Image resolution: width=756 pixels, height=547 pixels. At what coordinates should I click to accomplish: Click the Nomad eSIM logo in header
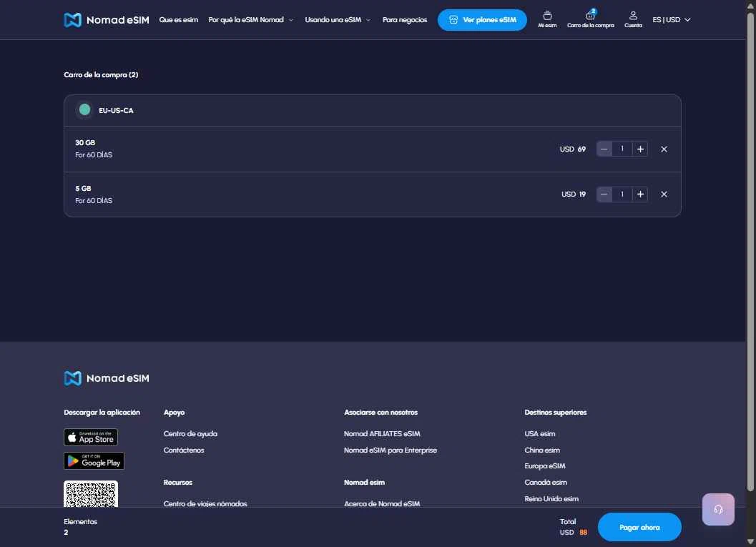pos(107,20)
